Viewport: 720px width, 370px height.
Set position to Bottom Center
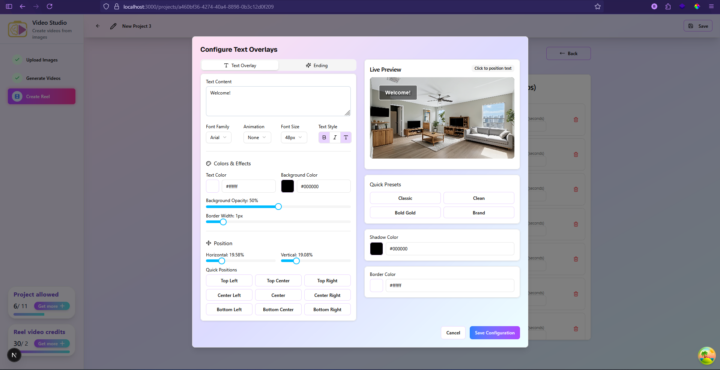point(278,309)
